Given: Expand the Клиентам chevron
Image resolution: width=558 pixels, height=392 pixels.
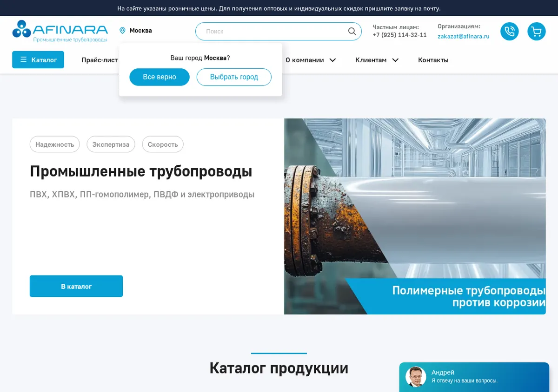Looking at the screenshot, I should (395, 60).
